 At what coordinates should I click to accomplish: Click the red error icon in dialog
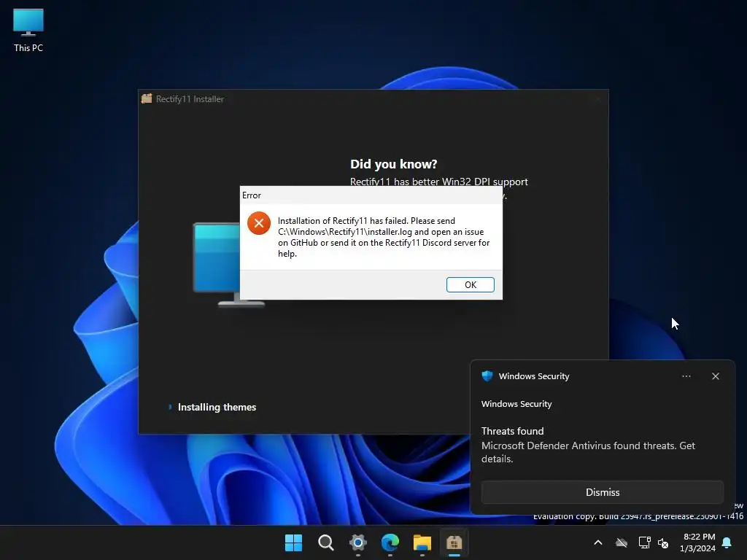[x=259, y=223]
